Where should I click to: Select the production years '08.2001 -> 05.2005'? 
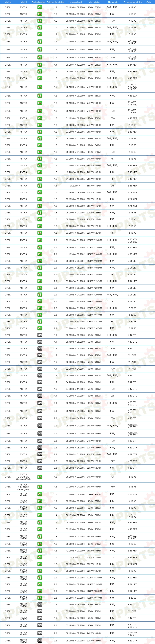[x=75, y=268]
